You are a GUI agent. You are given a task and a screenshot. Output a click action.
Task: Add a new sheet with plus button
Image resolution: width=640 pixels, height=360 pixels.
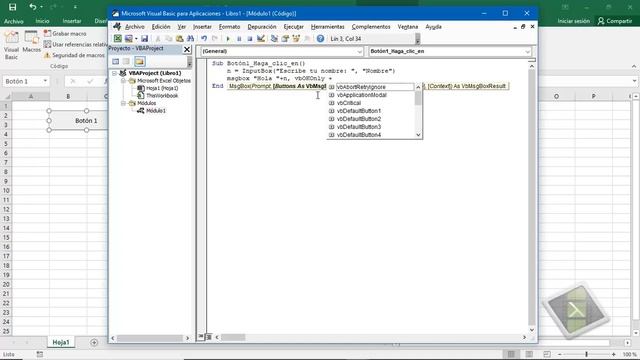click(94, 342)
